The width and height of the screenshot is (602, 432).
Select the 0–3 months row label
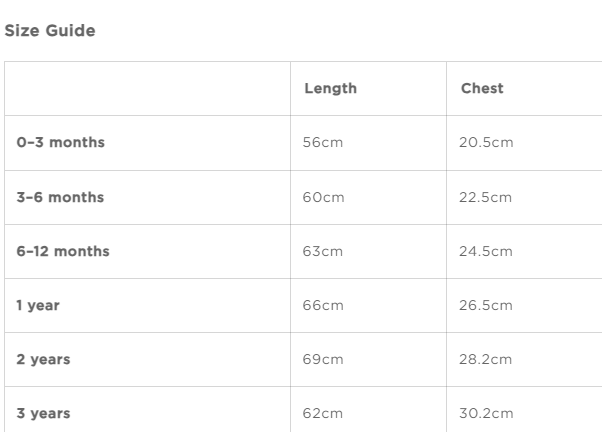pos(60,143)
